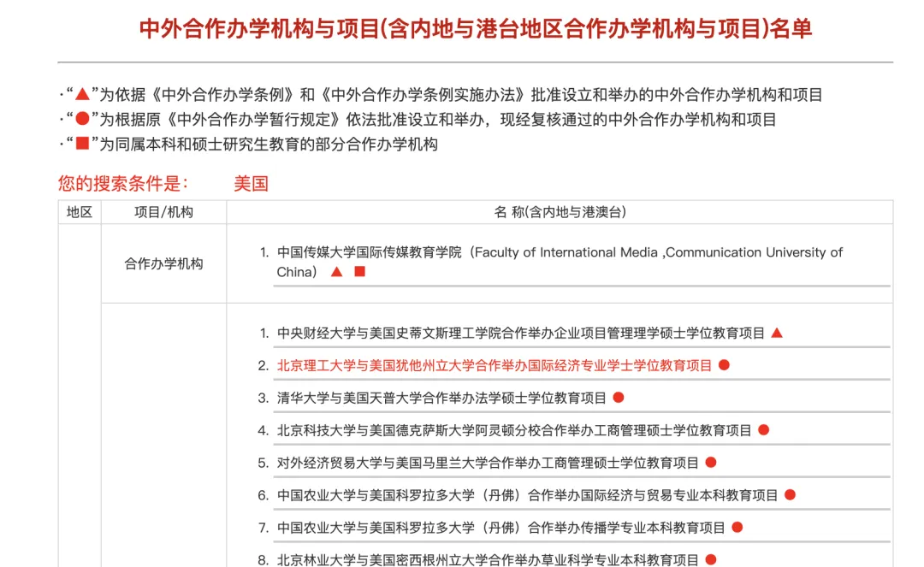
Task: Click the square icon beside 中国传媒大学 entry
Action: point(358,271)
